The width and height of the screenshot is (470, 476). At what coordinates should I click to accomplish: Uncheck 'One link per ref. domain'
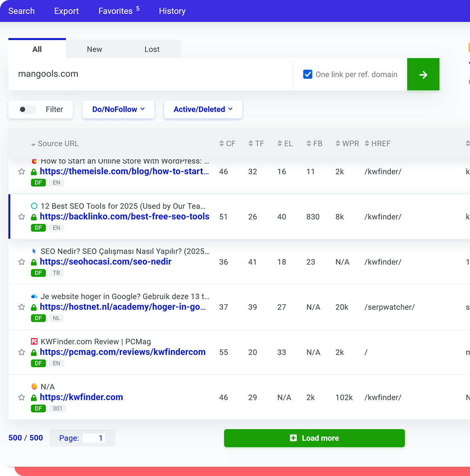point(307,74)
